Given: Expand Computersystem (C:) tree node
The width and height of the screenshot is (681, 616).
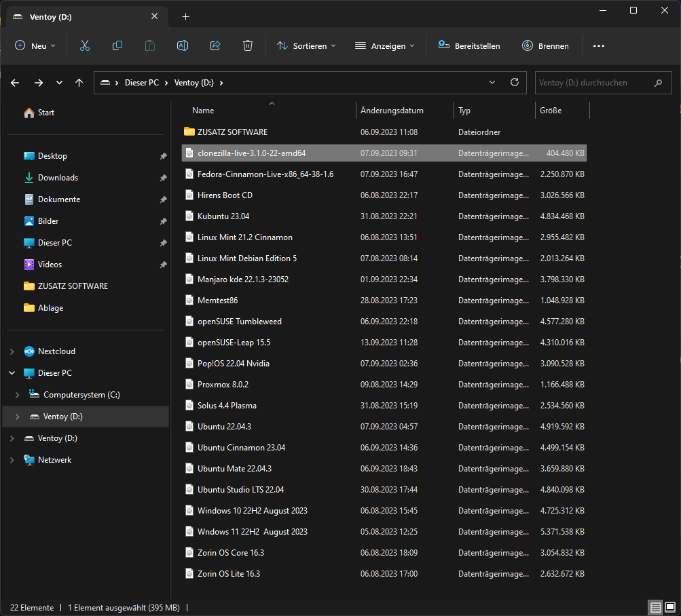Looking at the screenshot, I should coord(18,395).
